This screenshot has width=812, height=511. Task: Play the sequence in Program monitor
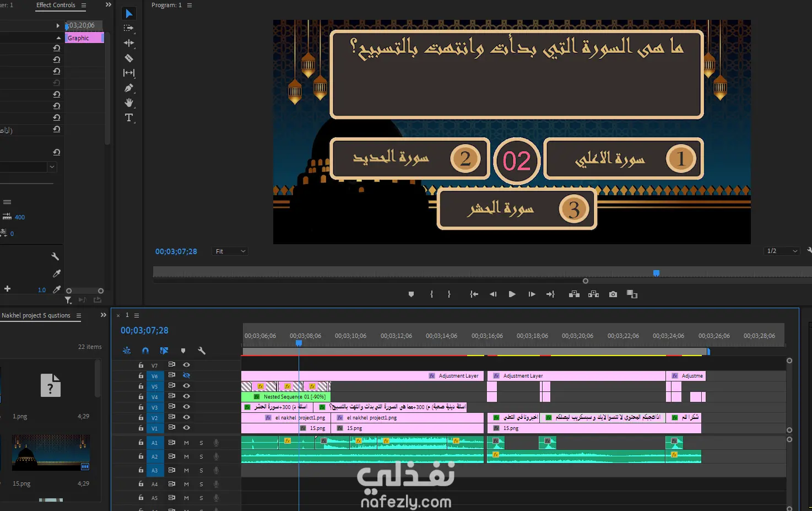(512, 294)
